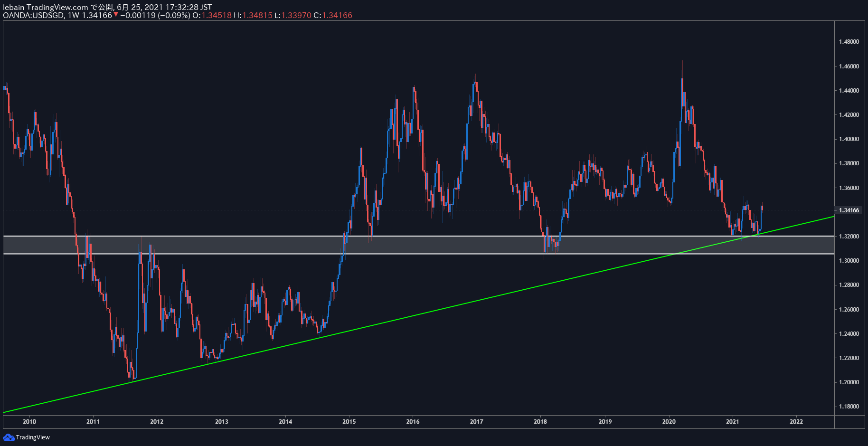Click the publish header text lebain TradingView.com
Viewport: 868px width, 446px height.
coord(46,7)
